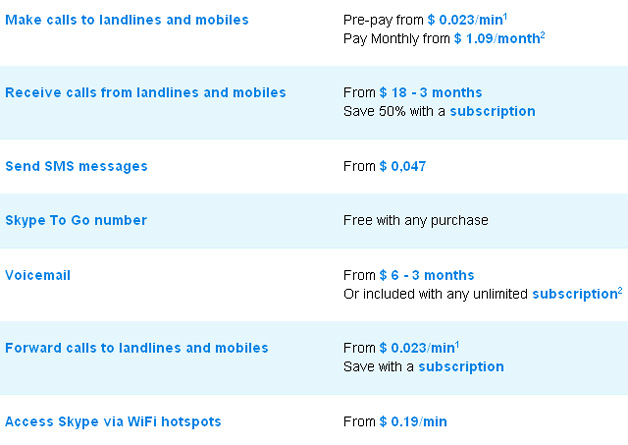Open the subscription link after 'Save with a'
Viewport: 628px width, 445px height.
pos(461,366)
